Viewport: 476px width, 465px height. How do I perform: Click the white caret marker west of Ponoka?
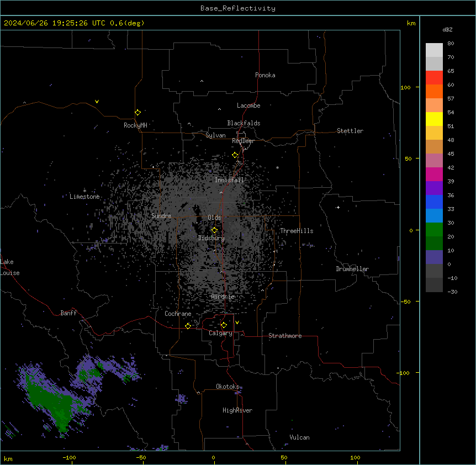pyautogui.click(x=202, y=81)
